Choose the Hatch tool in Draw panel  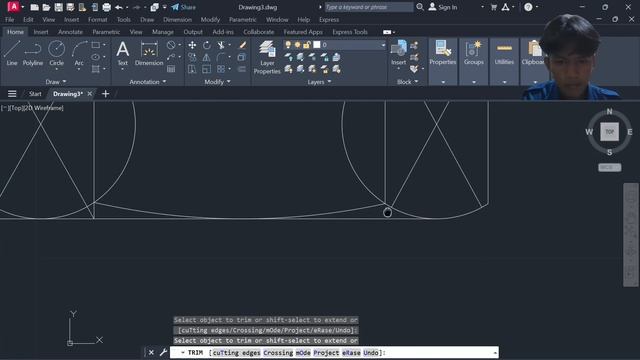[96, 69]
